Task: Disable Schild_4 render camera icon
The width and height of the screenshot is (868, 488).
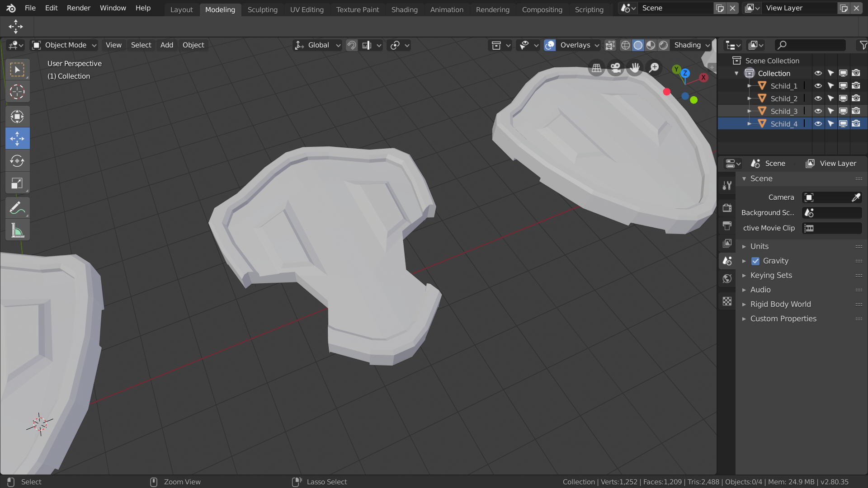Action: click(x=856, y=124)
